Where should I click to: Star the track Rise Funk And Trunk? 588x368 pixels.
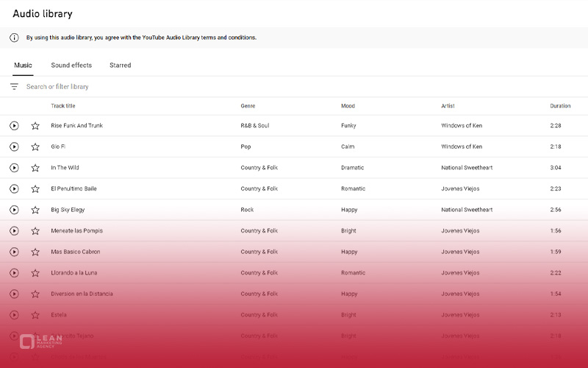[x=35, y=126]
